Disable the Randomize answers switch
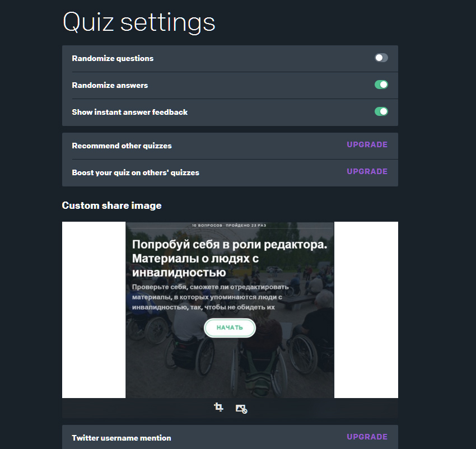Viewport: 476px width, 449px height. click(x=381, y=85)
